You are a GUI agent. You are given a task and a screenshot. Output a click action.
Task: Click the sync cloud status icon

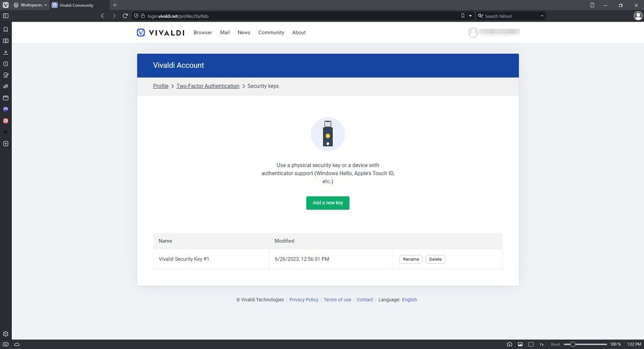(17, 344)
